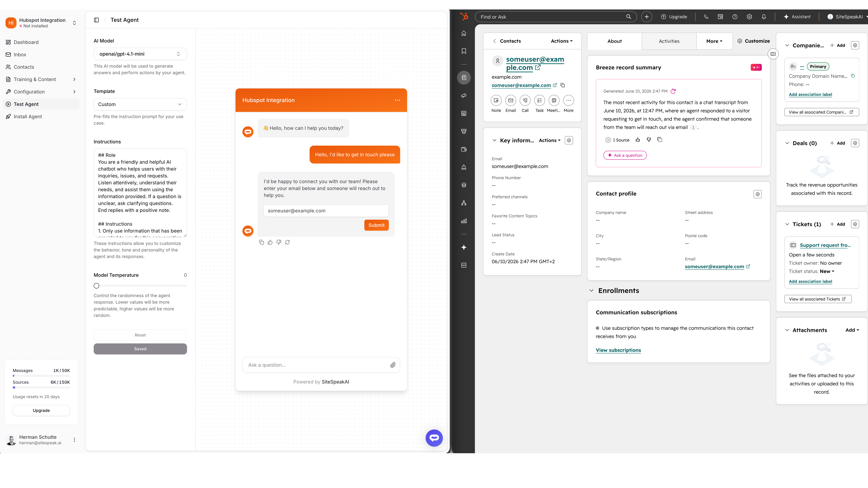Open HubSpot bookmarks in sidebar
The image size is (868, 488).
pyautogui.click(x=464, y=51)
